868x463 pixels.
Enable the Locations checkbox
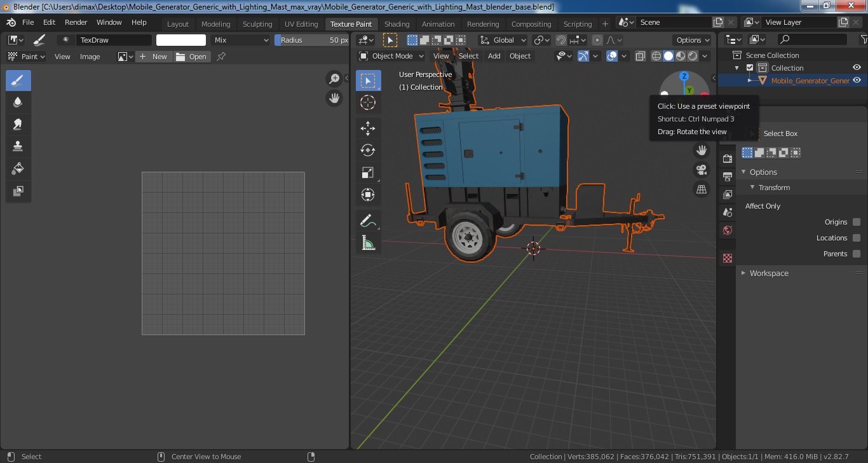(x=857, y=238)
